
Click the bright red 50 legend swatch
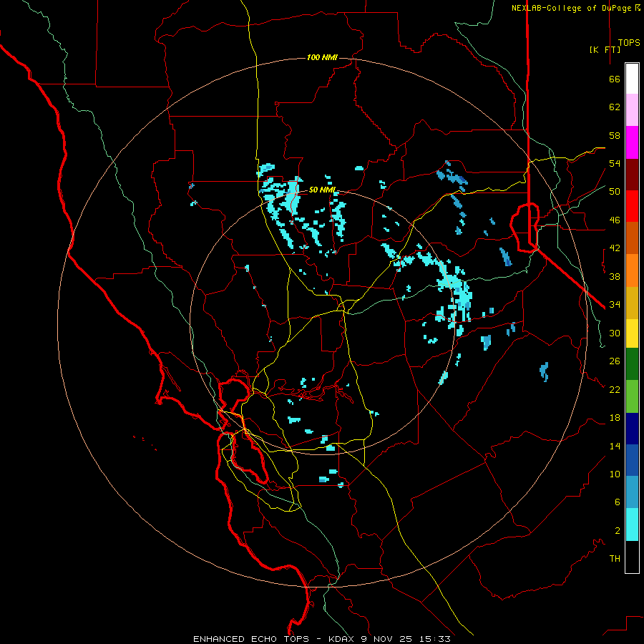click(x=632, y=206)
